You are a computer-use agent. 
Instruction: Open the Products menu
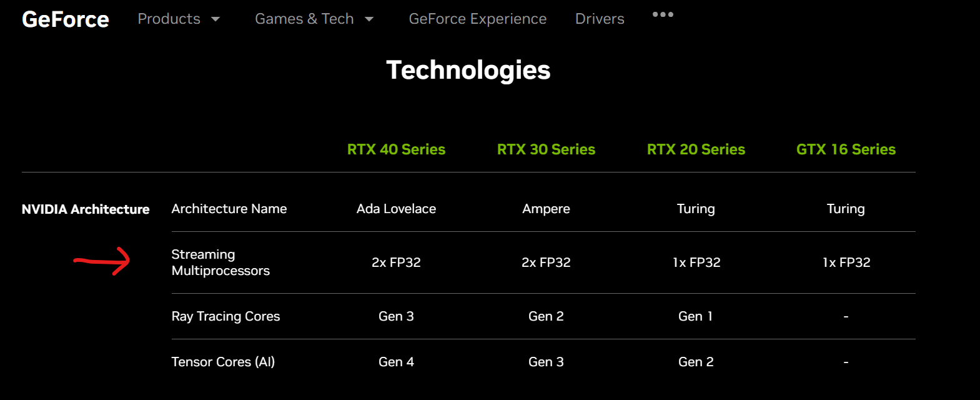coord(169,19)
